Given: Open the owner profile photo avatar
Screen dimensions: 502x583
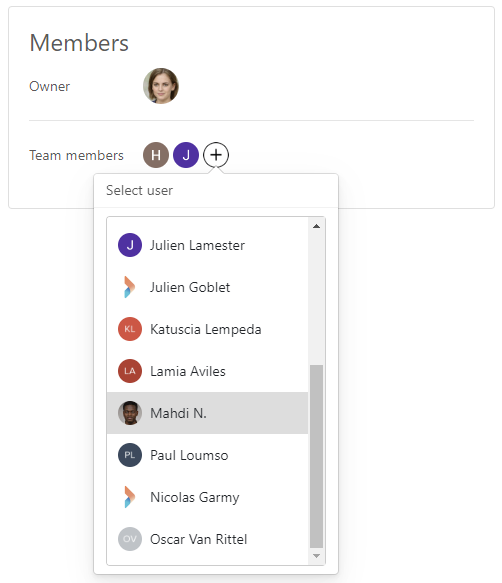Looking at the screenshot, I should pos(161,86).
